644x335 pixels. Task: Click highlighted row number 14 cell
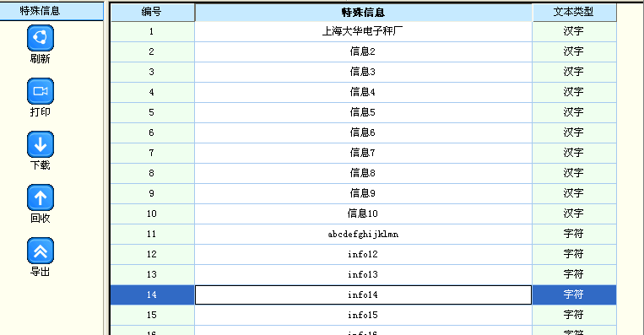[153, 294]
